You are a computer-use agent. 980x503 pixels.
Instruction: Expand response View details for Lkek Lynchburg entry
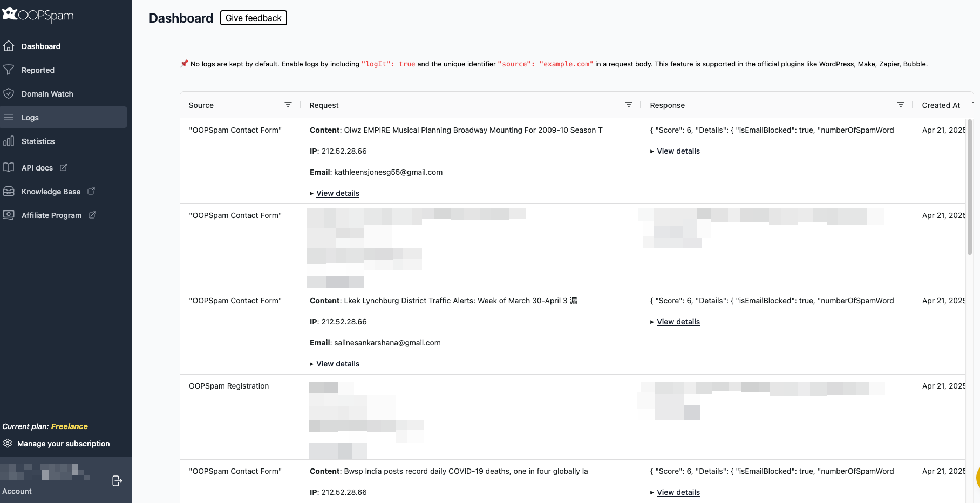[x=678, y=322]
